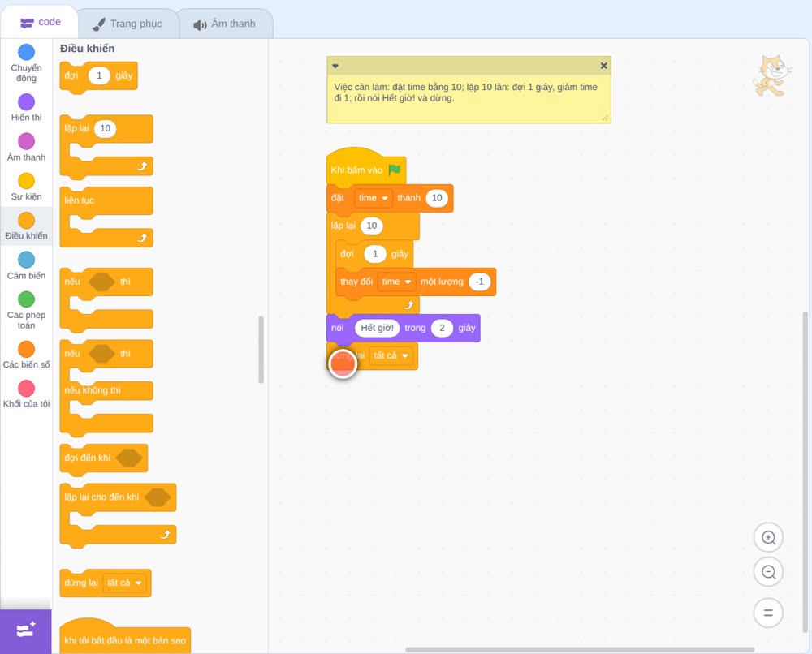Click the 10 field in palette lặp lại block
Image resolution: width=812 pixels, height=654 pixels.
point(105,128)
